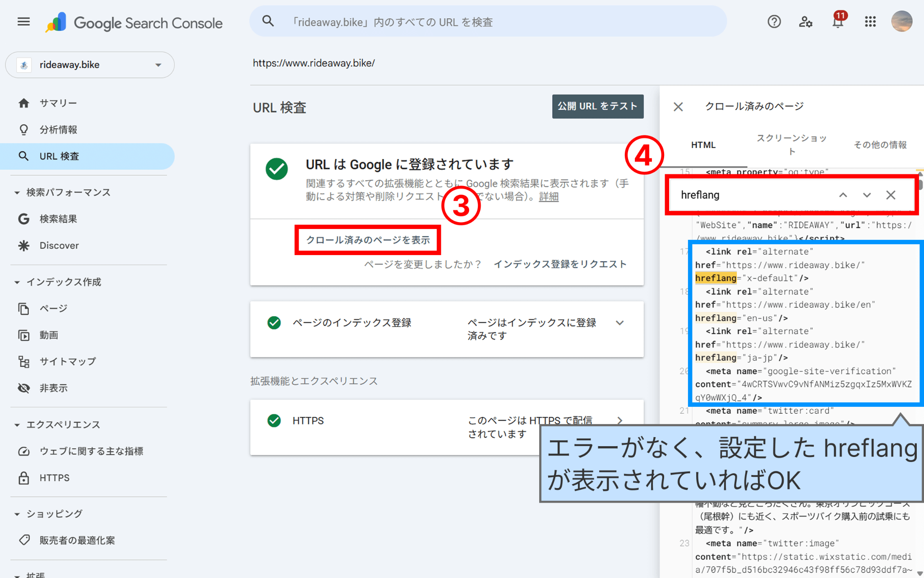Open サマリー from the sidebar
Image resolution: width=924 pixels, height=578 pixels.
click(58, 103)
